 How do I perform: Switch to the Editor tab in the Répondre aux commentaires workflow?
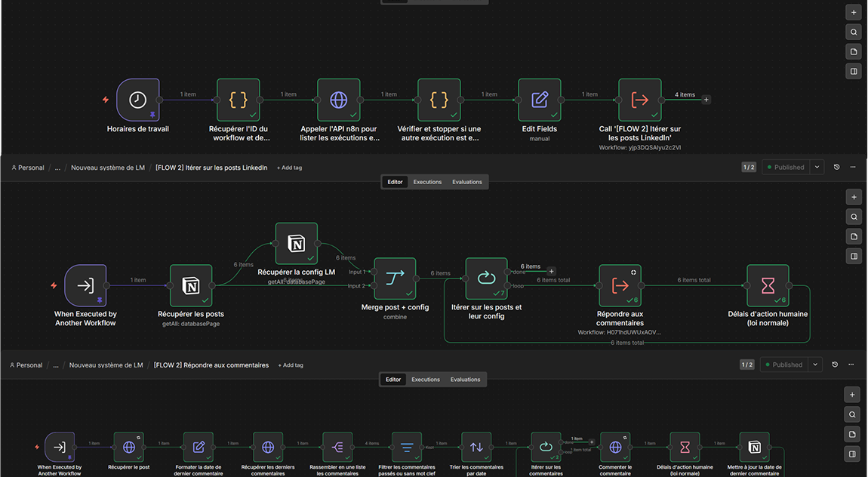[x=393, y=380]
